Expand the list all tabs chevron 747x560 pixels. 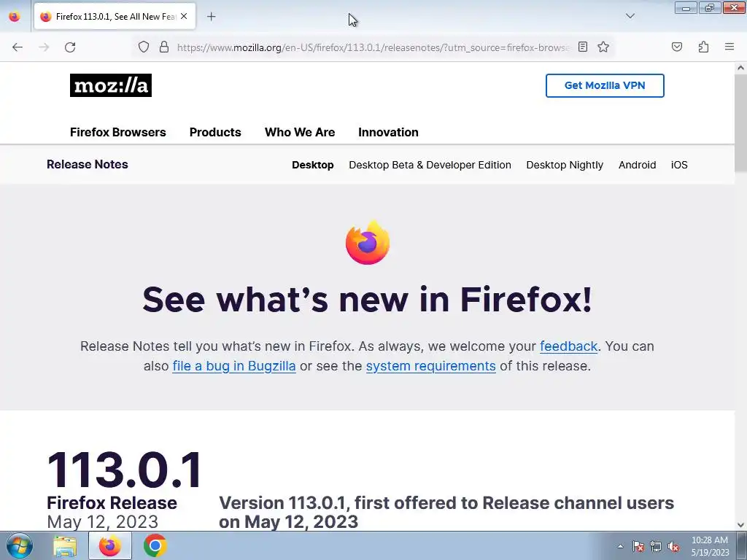pyautogui.click(x=630, y=16)
